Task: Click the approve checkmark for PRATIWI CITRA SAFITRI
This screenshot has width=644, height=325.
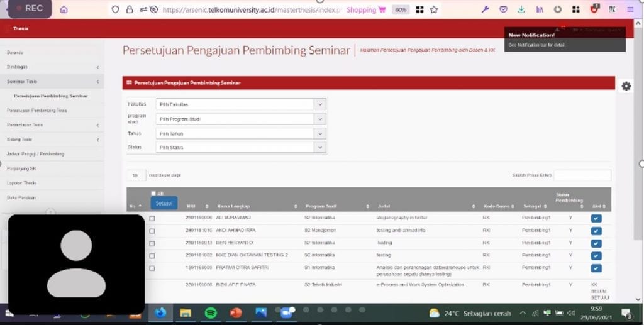Action: click(596, 268)
